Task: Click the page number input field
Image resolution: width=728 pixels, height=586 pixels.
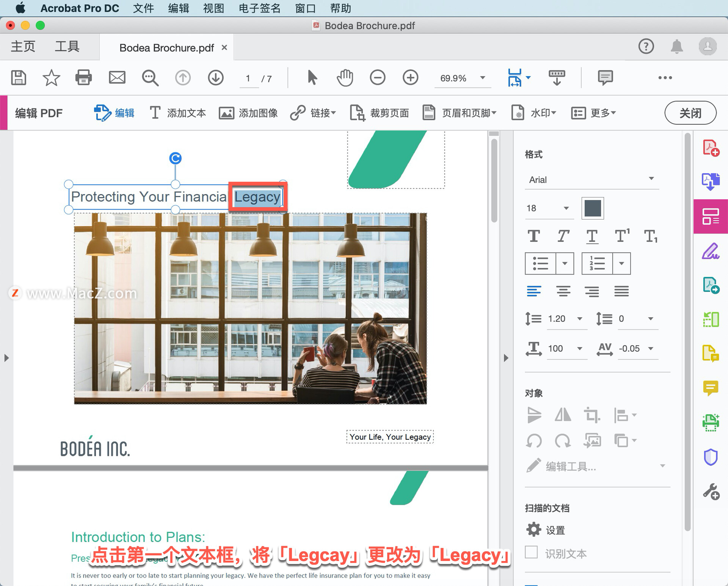Action: tap(248, 78)
